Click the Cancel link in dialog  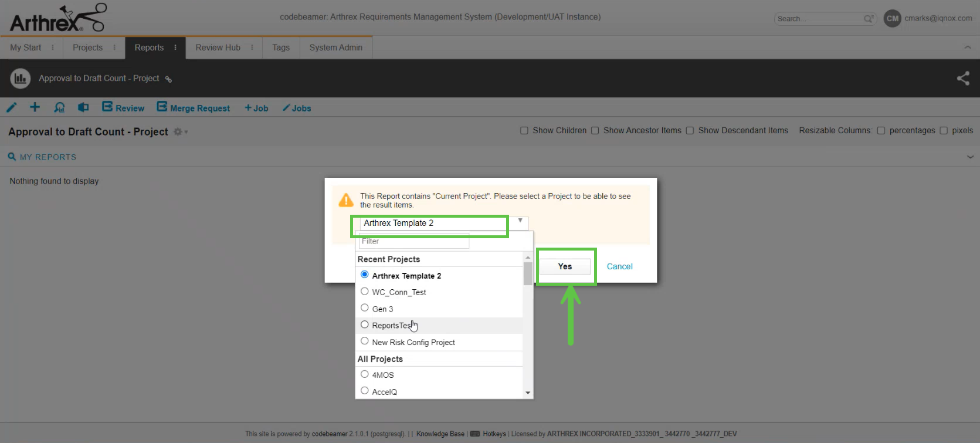pos(619,266)
